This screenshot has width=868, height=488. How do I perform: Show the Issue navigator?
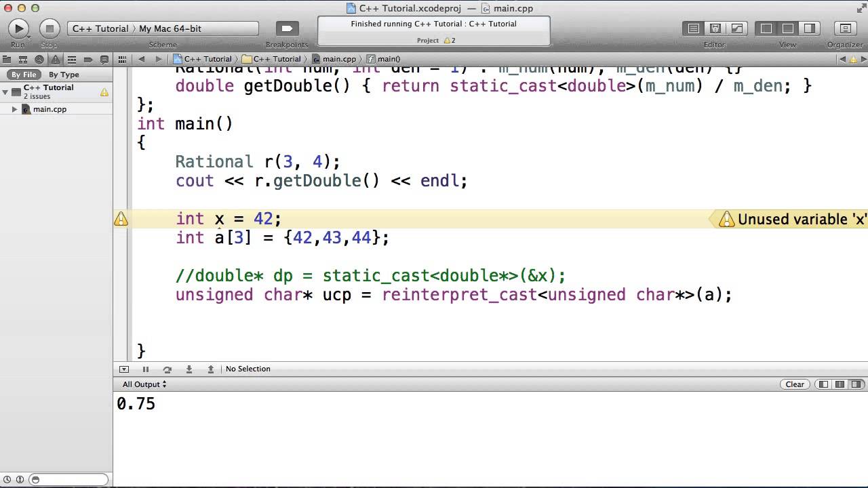pos(56,59)
